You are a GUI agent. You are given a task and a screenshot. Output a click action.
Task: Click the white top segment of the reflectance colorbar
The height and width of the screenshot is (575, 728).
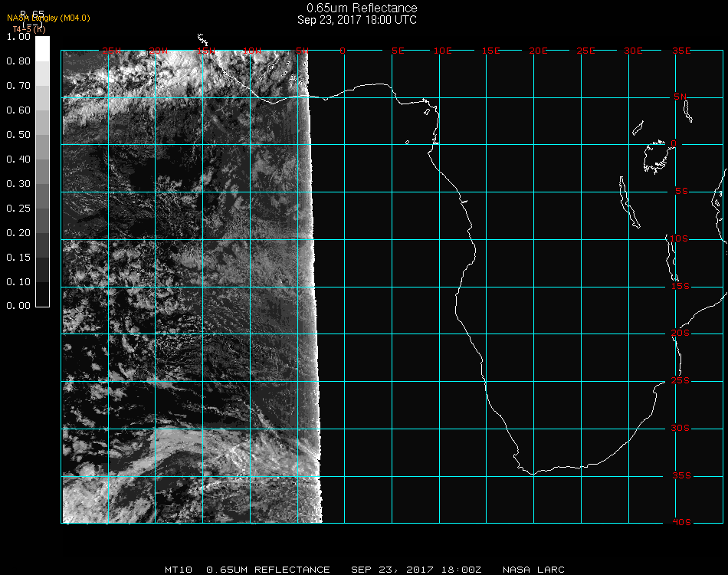(x=42, y=49)
